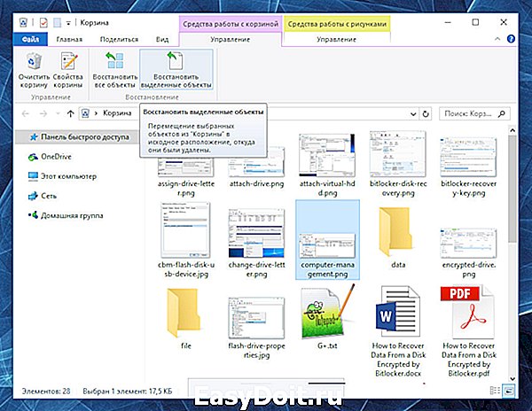Screen dimensions: 532x411
Task: Click the Up one level arrow
Action: [70, 114]
